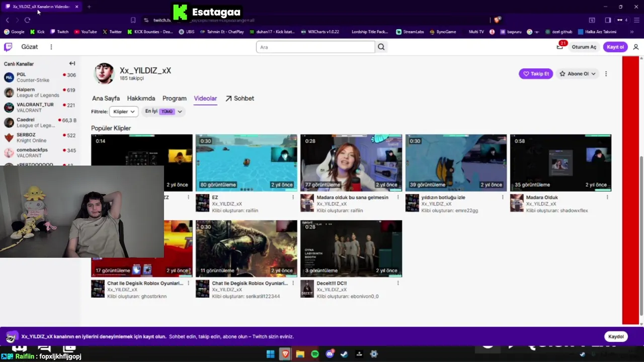Open the user profile icon at top right

pyautogui.click(x=636, y=47)
